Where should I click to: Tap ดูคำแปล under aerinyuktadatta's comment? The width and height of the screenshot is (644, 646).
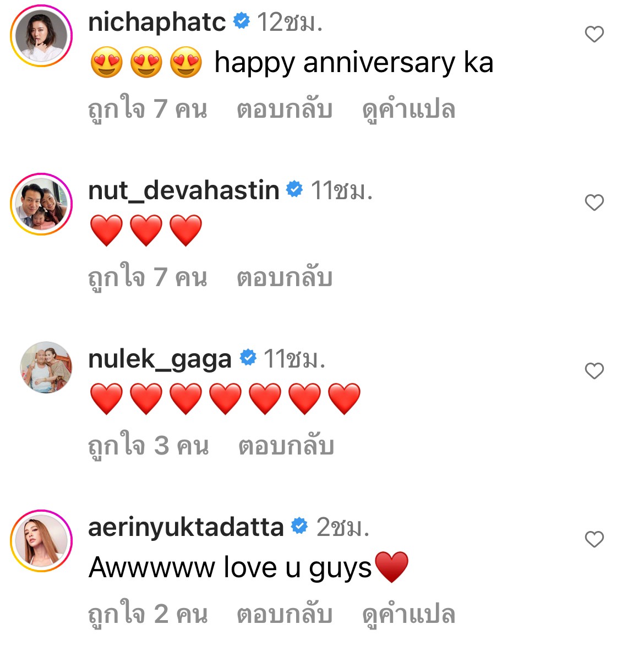408,614
